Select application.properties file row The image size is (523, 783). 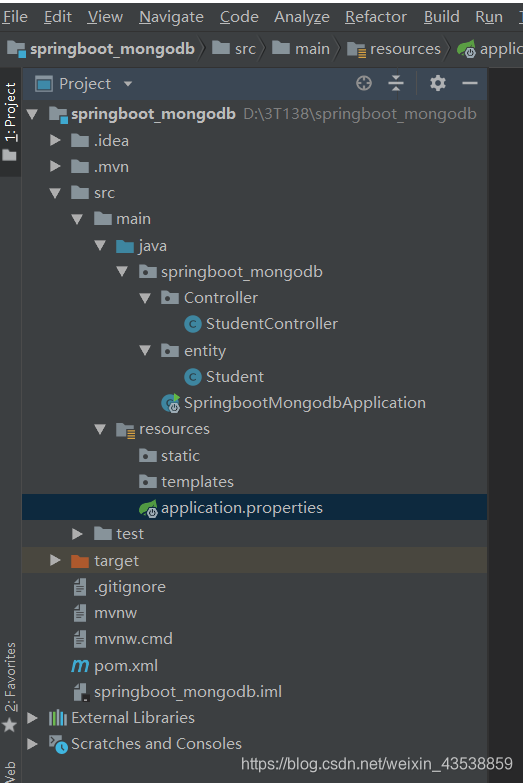click(254, 508)
